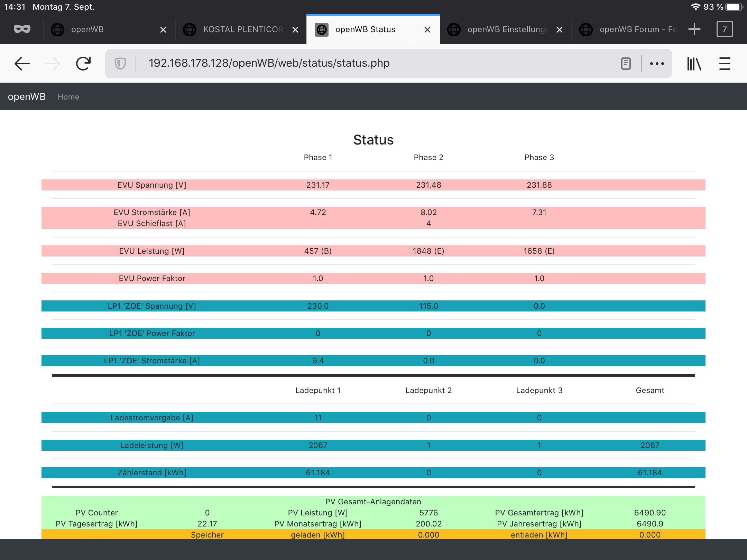Click the browser back arrow

(x=22, y=64)
